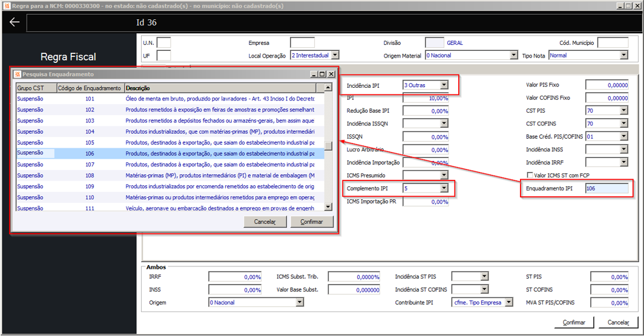Click scroll down arrow in enquadramento list
This screenshot has width=644, height=336.
(328, 207)
